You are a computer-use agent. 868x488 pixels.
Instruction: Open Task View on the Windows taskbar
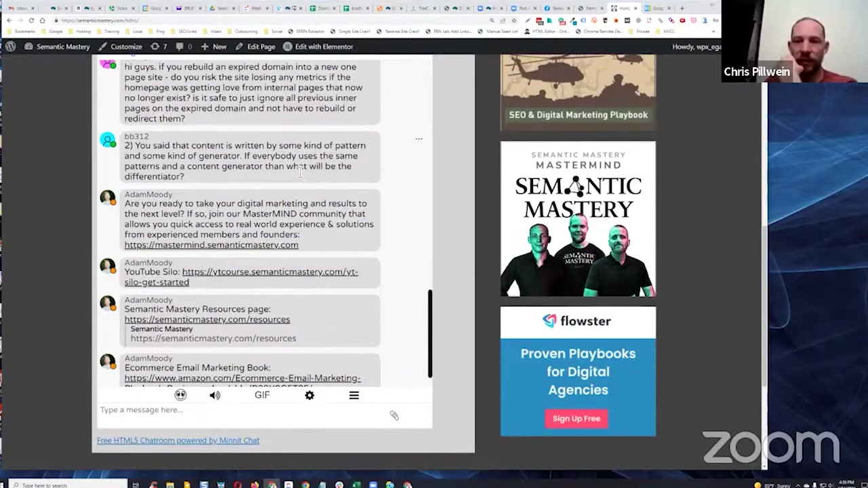coord(136,485)
